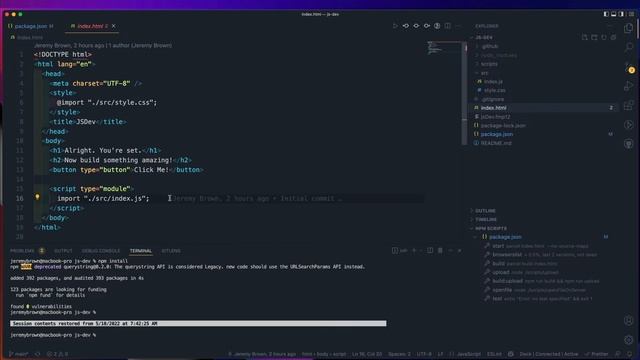Open package-lock.json in Explorer

point(503,126)
